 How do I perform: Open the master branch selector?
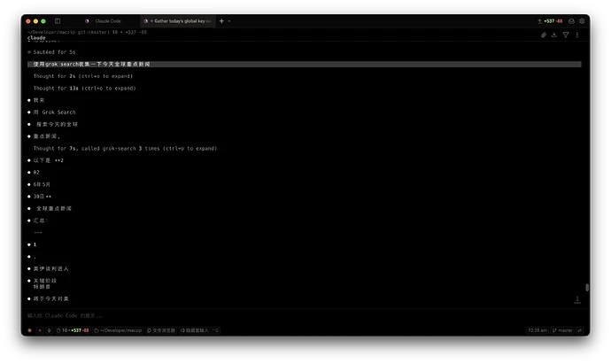pos(562,330)
